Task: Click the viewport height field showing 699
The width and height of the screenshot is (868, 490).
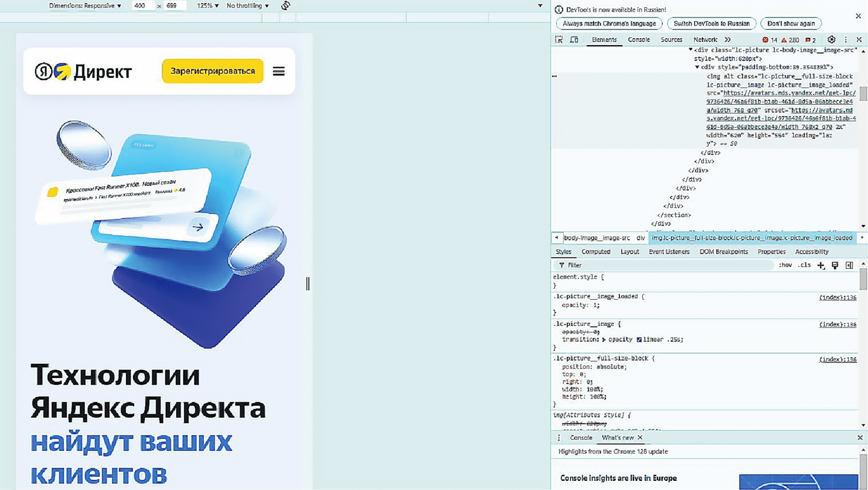Action: [x=174, y=6]
